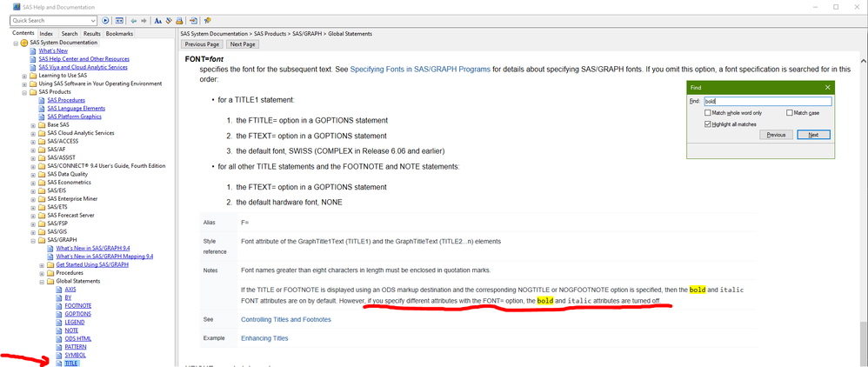
Task: Open Controlling Titles and Footnotes link
Action: pos(286,320)
